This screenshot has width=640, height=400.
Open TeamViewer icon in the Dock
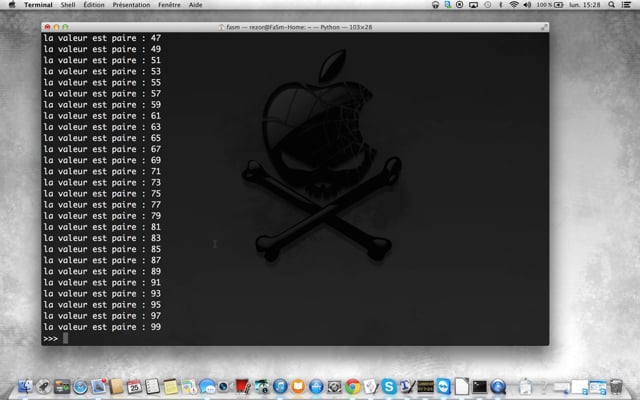[444, 386]
